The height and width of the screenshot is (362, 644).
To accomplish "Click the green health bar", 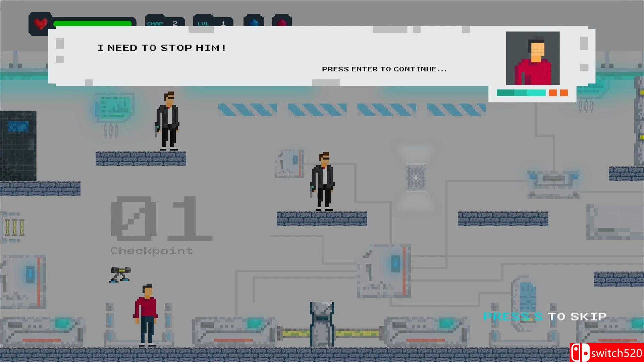I will (x=92, y=23).
